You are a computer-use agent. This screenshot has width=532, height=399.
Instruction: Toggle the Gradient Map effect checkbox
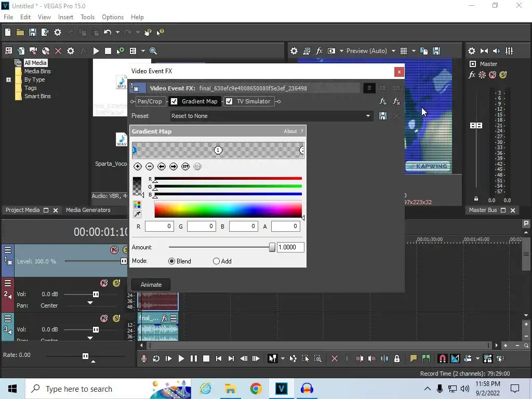[174, 101]
